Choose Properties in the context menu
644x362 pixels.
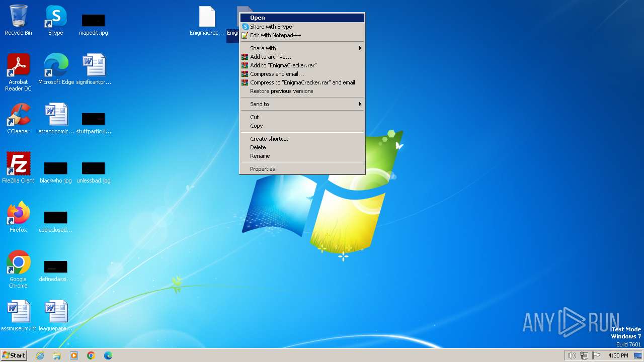pos(302,169)
